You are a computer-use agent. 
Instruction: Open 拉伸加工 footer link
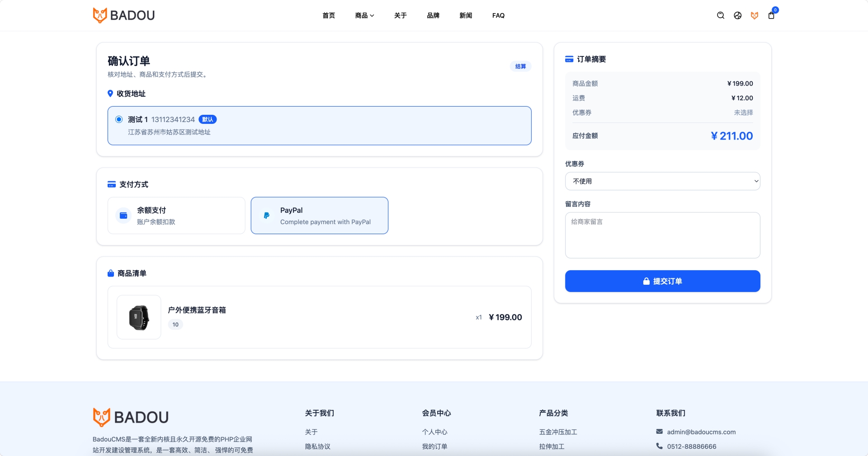pyautogui.click(x=552, y=447)
